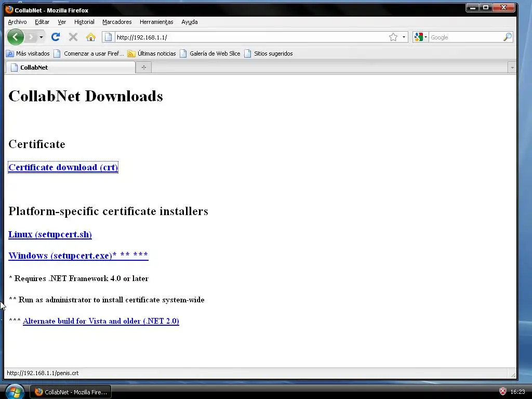Image resolution: width=532 pixels, height=399 pixels.
Task: Click the Linux (setupcert.sh) link
Action: tap(50, 234)
